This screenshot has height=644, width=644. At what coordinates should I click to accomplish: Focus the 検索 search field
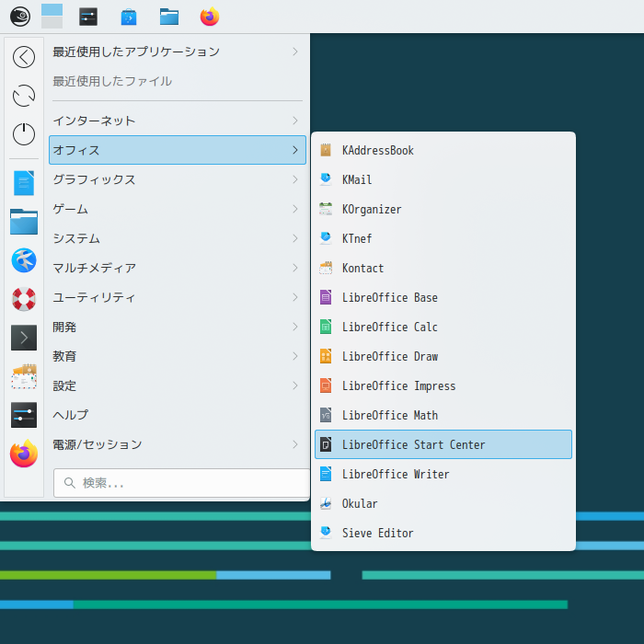click(181, 483)
